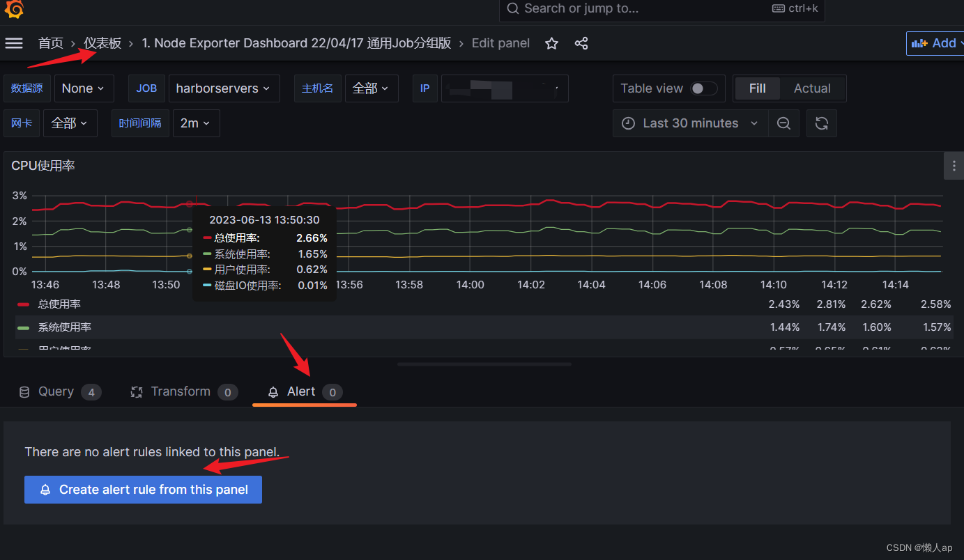Click the panel resize splitter handle

point(484,364)
